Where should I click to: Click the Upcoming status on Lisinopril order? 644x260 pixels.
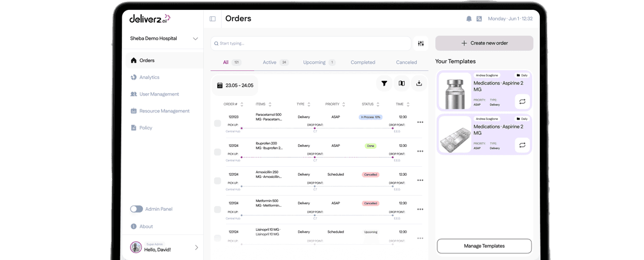(x=371, y=232)
